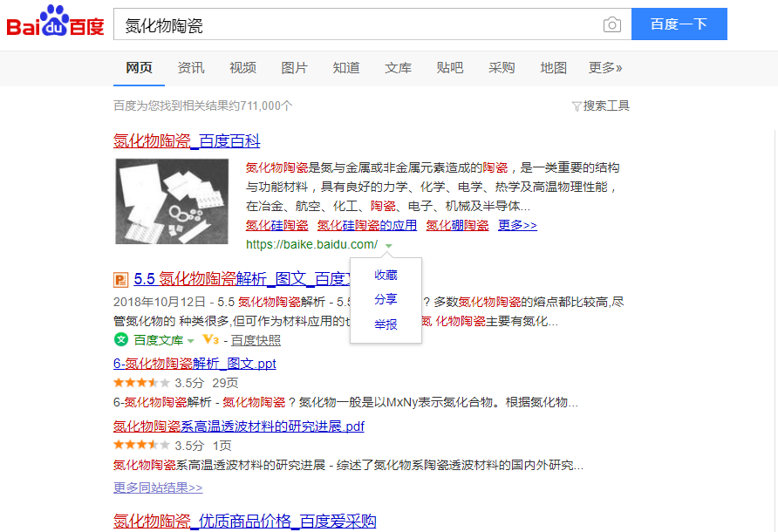Open the 百度快照 cached page link
778x532 pixels.
(256, 340)
